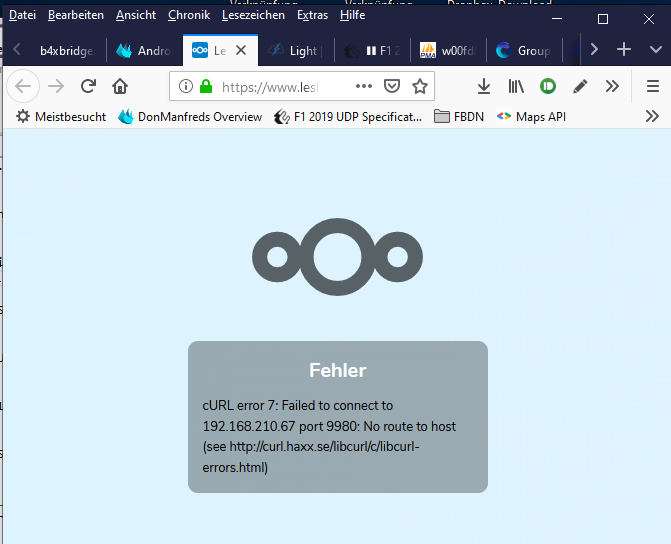Go to the Firefox home page
671x544 pixels.
click(120, 86)
